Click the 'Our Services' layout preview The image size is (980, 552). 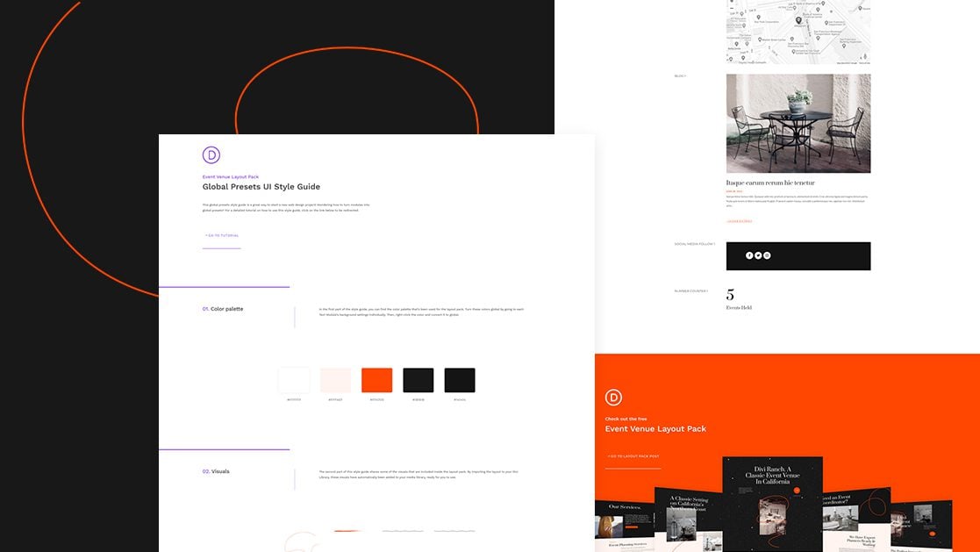[625, 525]
